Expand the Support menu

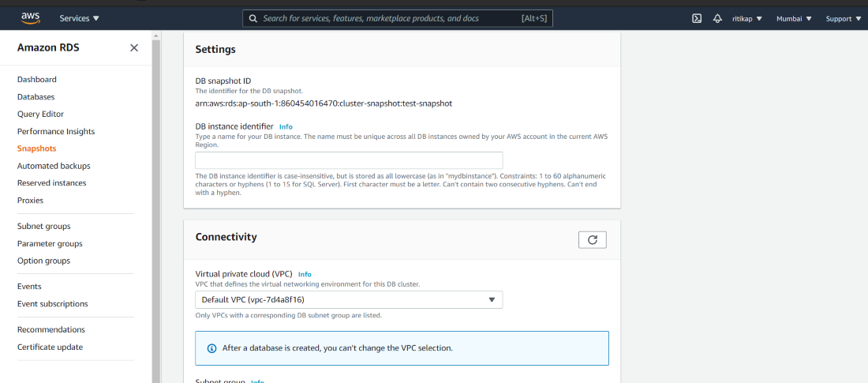click(x=843, y=18)
